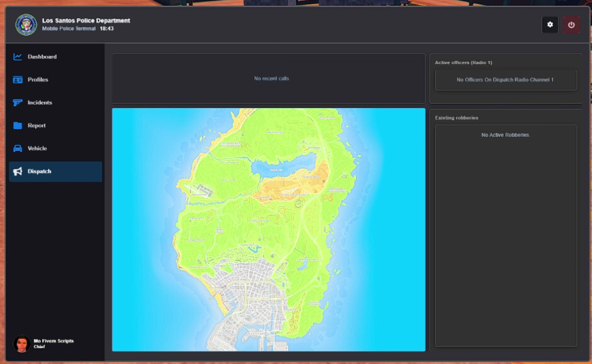Image resolution: width=592 pixels, height=364 pixels.
Task: Click the Vehicle car icon
Action: pyautogui.click(x=18, y=148)
